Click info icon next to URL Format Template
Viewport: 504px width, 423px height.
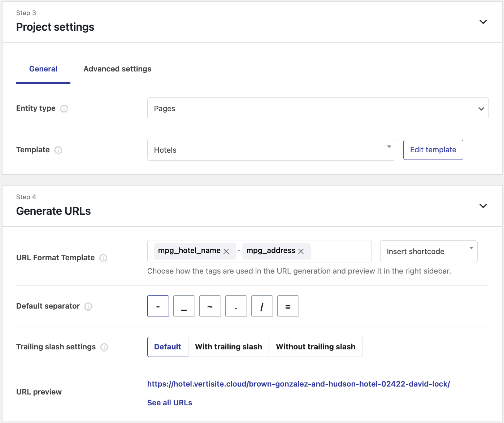click(103, 258)
